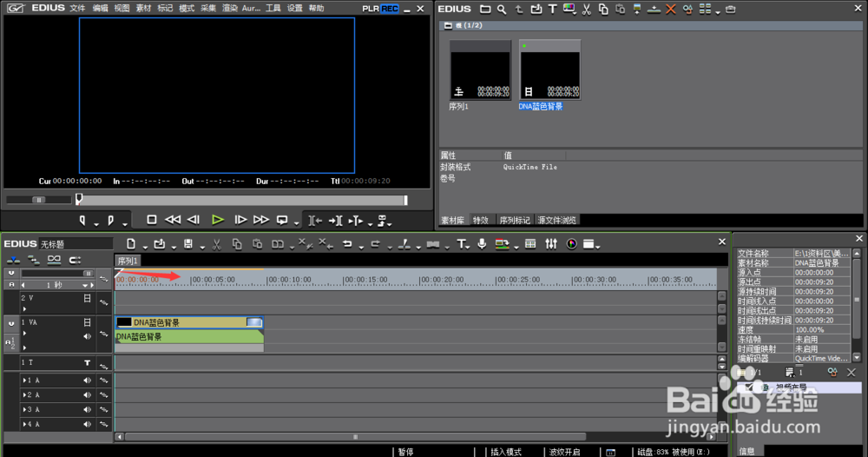Click the create title T icon in timeline toolbar

click(x=461, y=244)
